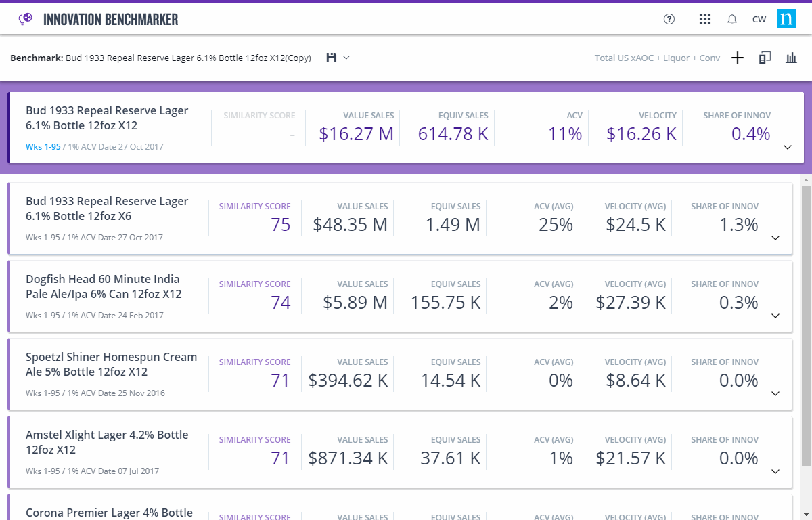Screen dimensions: 812x520
Task: Click the Amstel Xlight '07 Jul 2017' date line
Action: 93,471
